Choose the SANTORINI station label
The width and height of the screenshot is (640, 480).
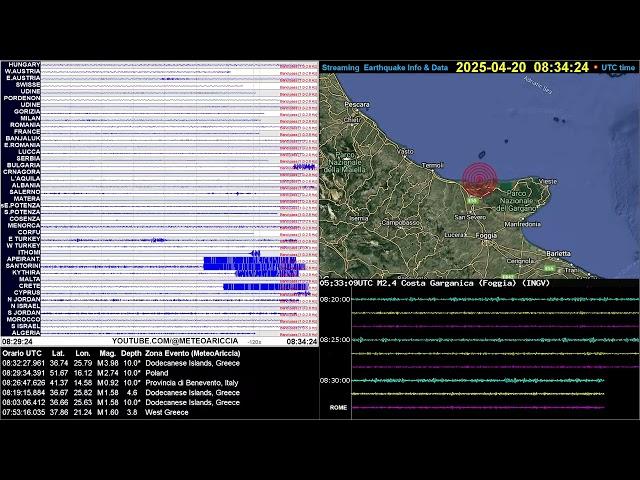[x=23, y=266]
